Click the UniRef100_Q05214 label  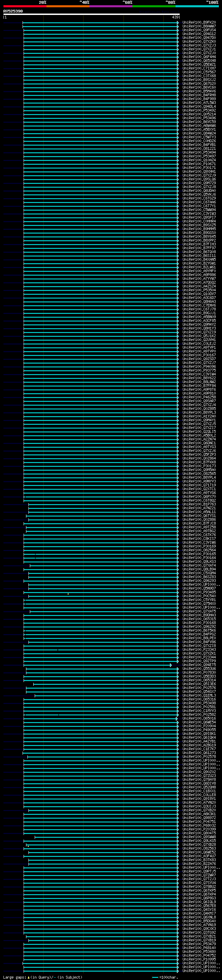click(x=199, y=114)
